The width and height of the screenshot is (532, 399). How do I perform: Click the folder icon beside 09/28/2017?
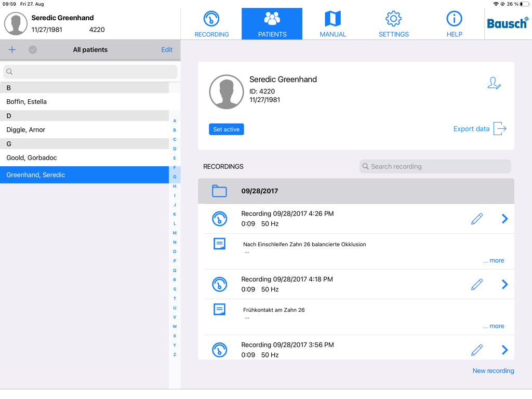tap(220, 191)
